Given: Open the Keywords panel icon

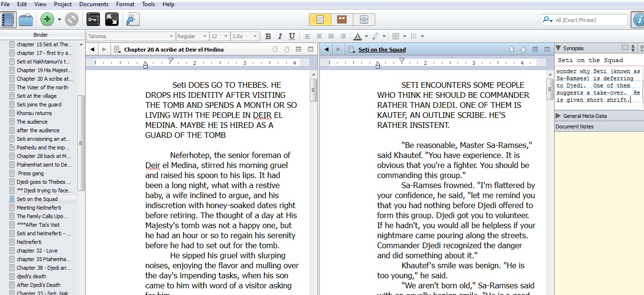Looking at the screenshot, I should (93, 20).
